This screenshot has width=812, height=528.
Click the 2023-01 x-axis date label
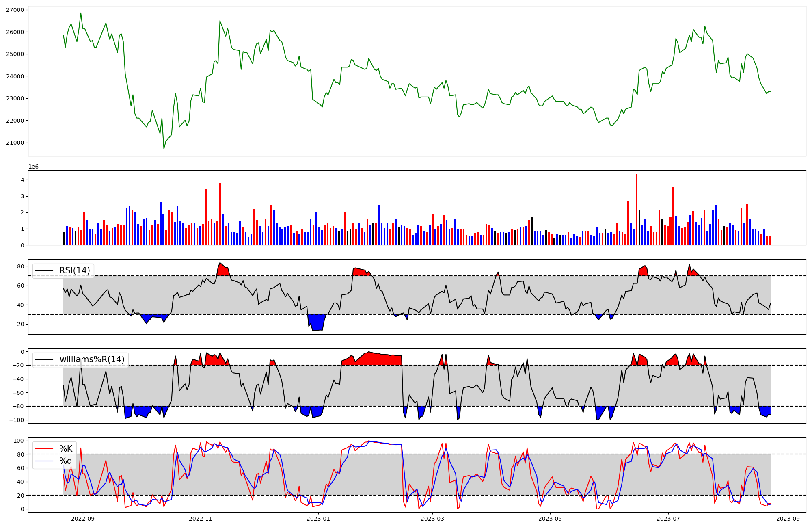pos(318,518)
